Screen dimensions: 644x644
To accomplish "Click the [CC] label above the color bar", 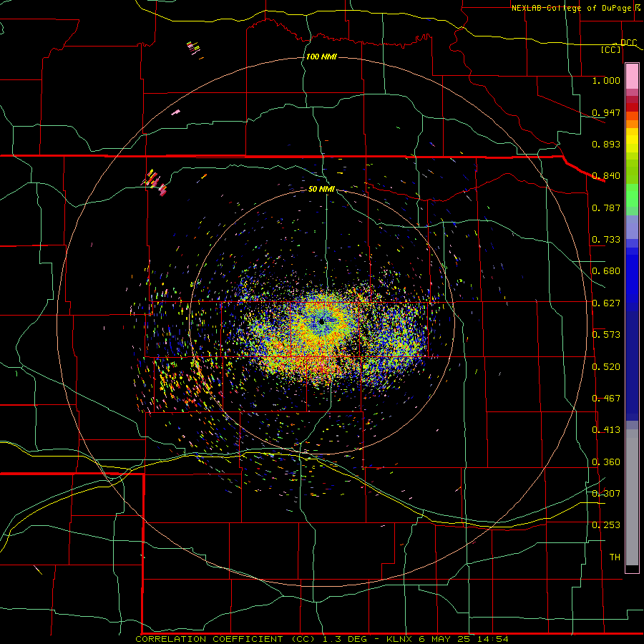I will coord(611,49).
